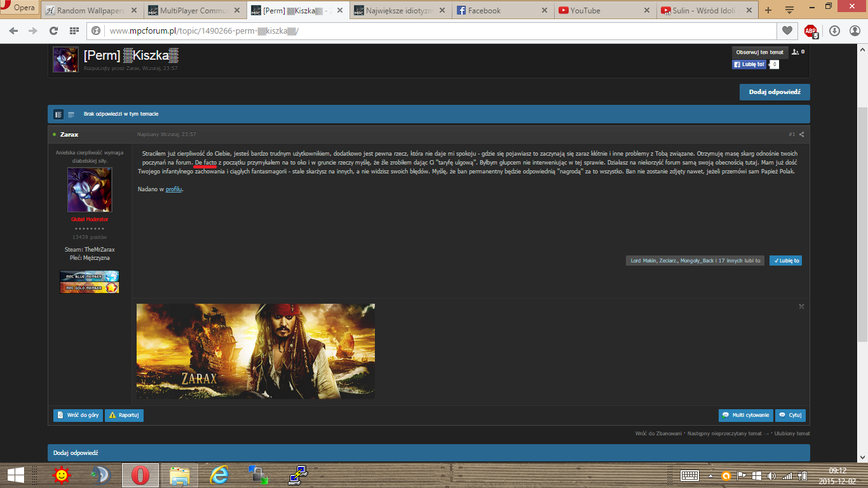Click the Zarax pirate signature banner
Image resolution: width=868 pixels, height=488 pixels.
255,351
